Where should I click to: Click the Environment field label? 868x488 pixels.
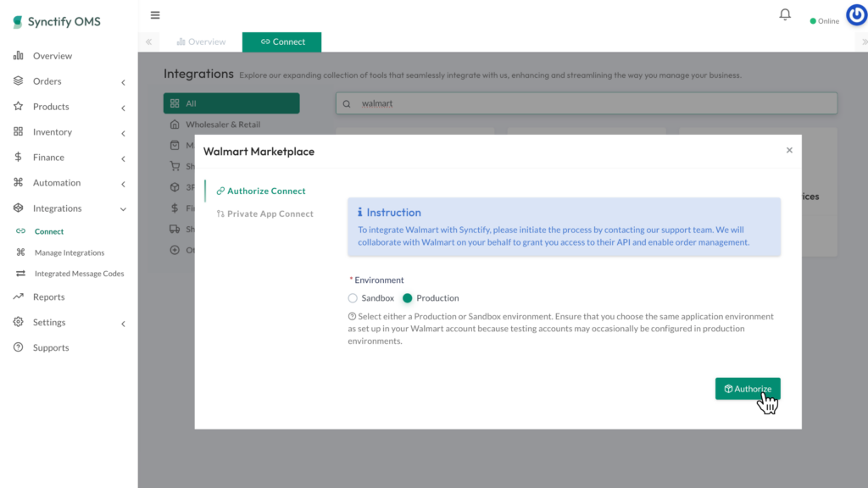click(x=379, y=280)
